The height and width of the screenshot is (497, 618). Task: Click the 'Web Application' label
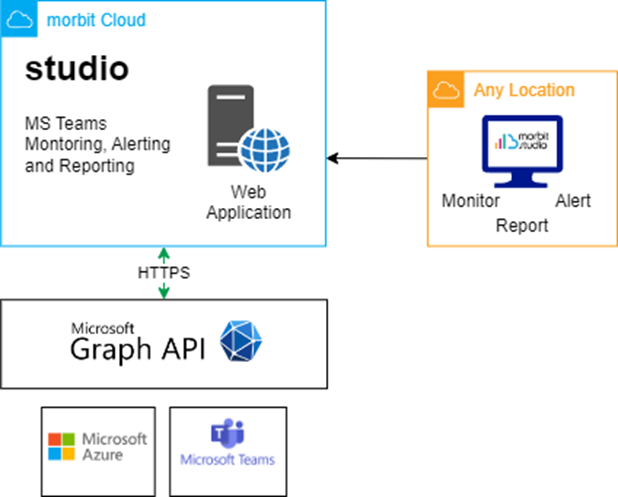(249, 202)
